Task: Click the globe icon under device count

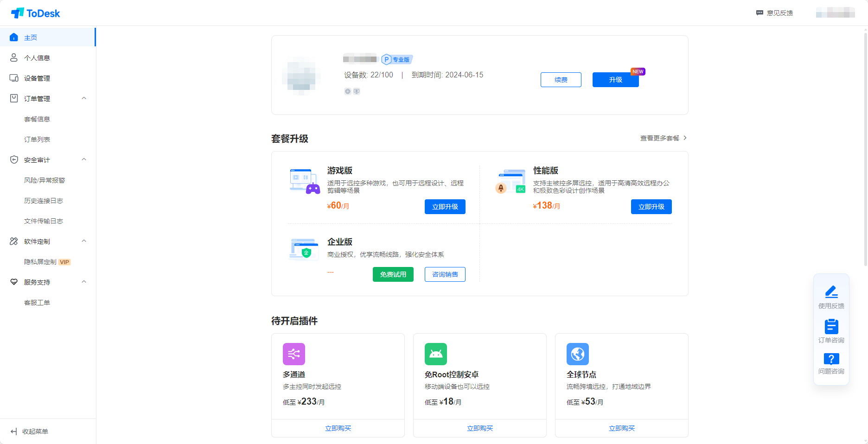Action: 348,91
